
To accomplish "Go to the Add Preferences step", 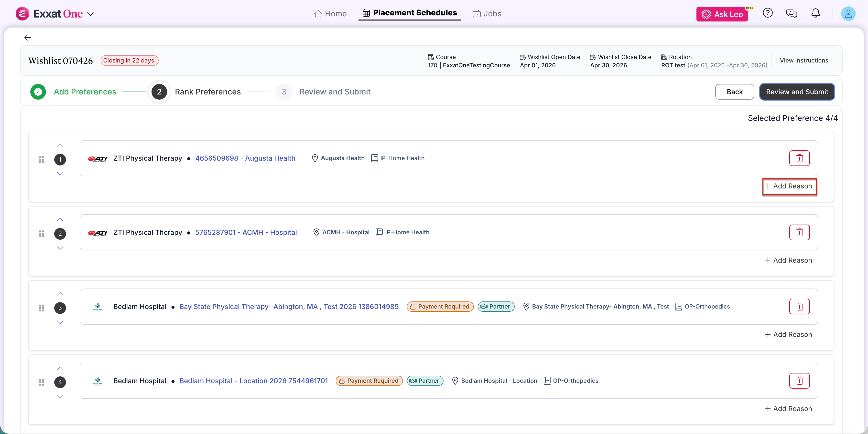I will coord(85,92).
